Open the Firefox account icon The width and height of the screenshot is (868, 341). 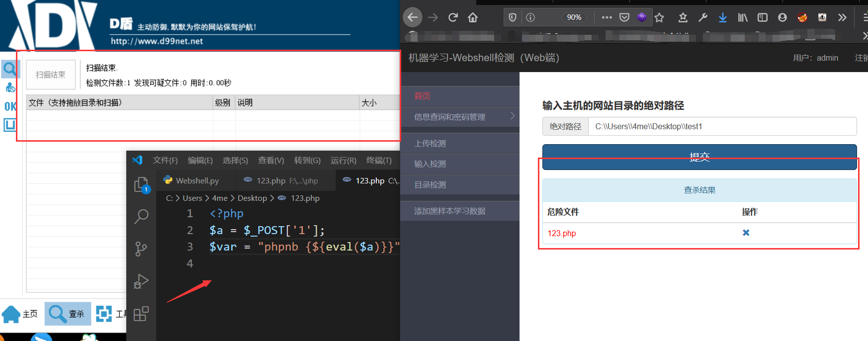pyautogui.click(x=782, y=17)
